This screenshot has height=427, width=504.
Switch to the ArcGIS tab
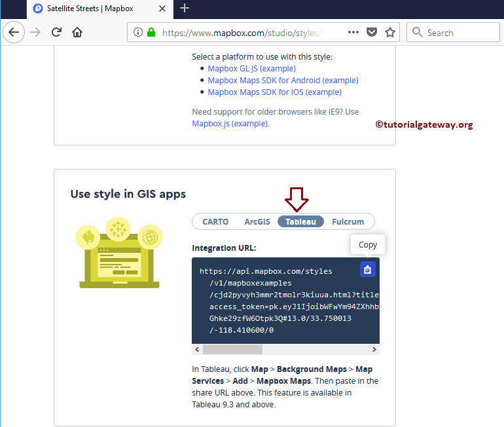click(257, 222)
